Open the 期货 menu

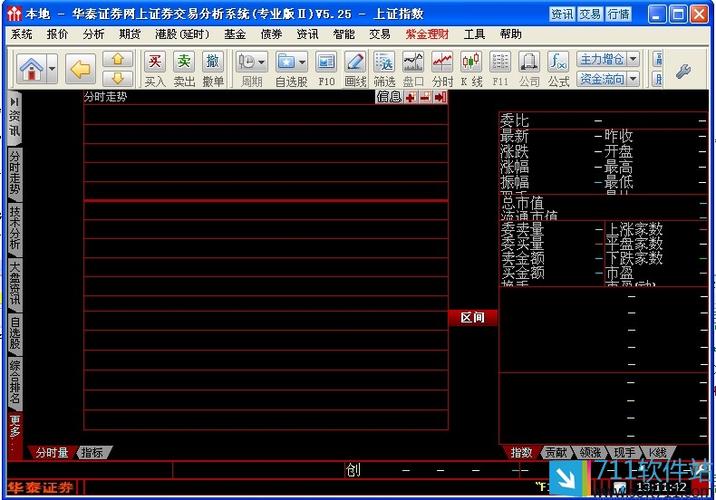click(x=130, y=34)
